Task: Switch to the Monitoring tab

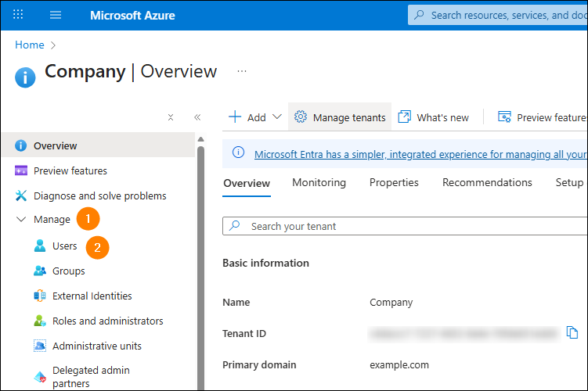Action: click(x=319, y=182)
